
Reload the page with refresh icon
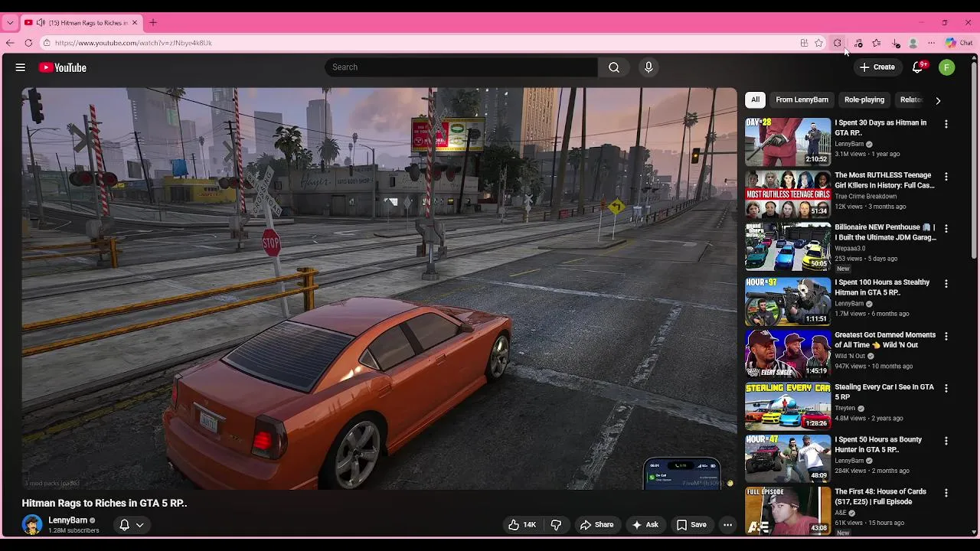click(x=28, y=43)
